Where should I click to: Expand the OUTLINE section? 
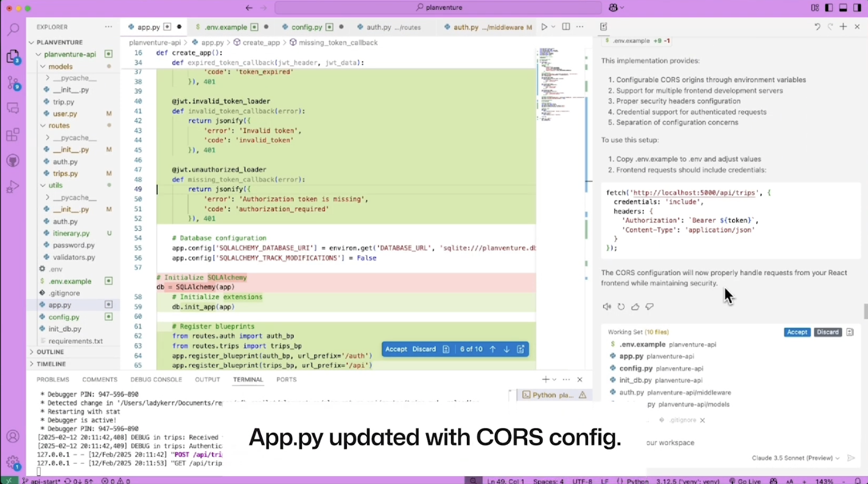[x=50, y=352]
